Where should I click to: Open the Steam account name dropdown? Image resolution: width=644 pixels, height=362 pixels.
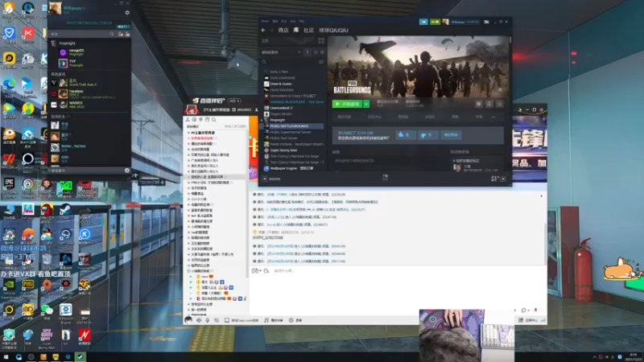pyautogui.click(x=464, y=22)
